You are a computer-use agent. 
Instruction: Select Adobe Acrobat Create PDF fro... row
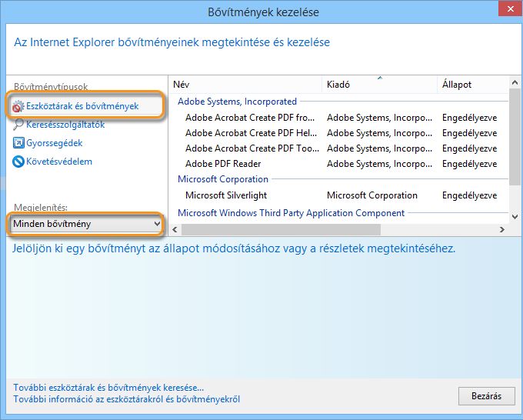pos(340,118)
